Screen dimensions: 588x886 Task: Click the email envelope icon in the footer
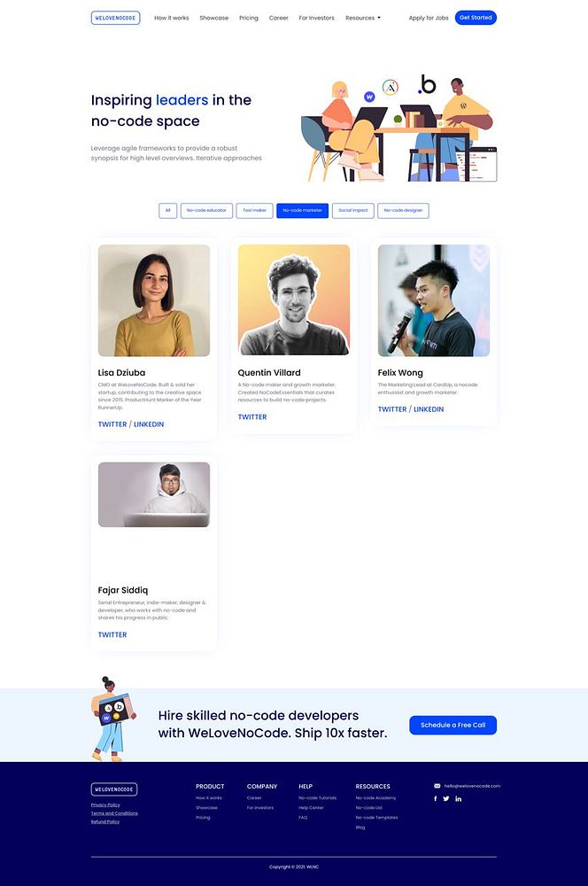click(437, 785)
